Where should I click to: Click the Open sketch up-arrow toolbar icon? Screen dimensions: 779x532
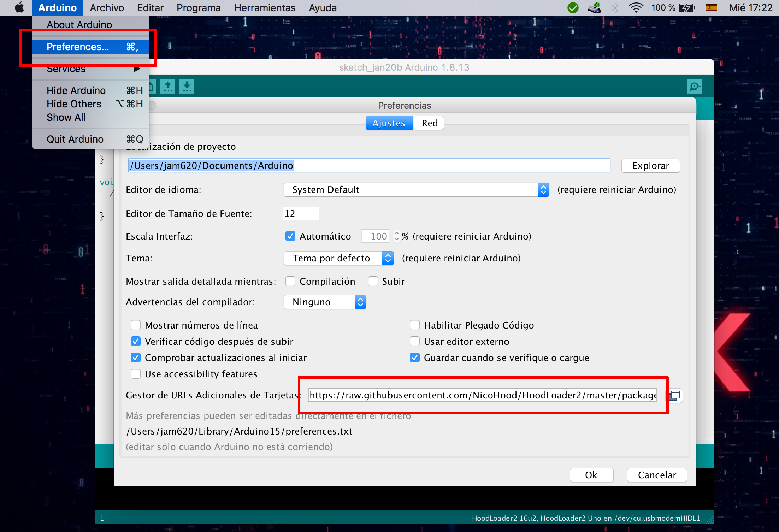[x=168, y=87]
